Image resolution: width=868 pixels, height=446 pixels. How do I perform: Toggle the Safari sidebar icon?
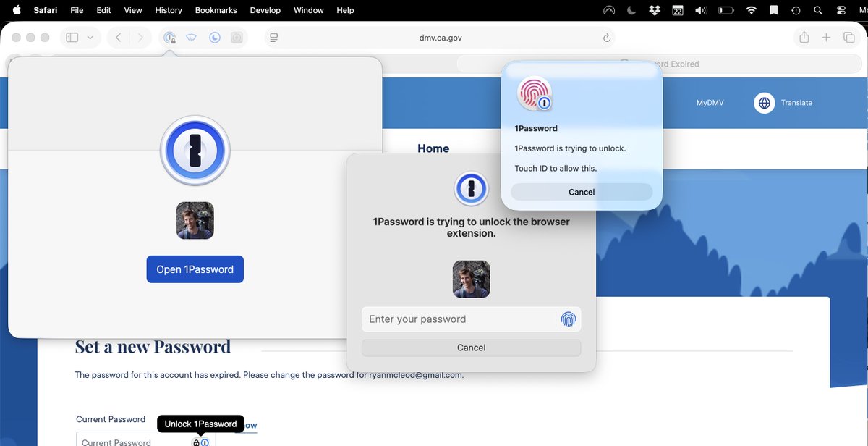click(72, 38)
